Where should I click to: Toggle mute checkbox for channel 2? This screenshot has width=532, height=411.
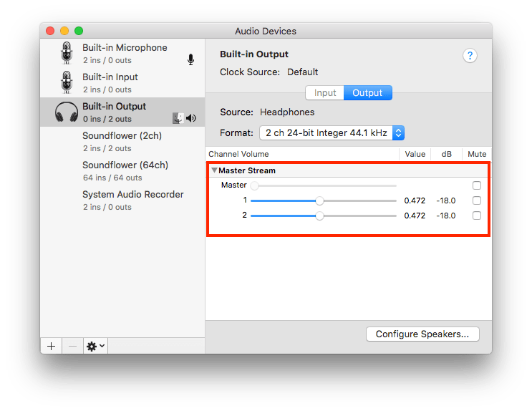(x=477, y=216)
